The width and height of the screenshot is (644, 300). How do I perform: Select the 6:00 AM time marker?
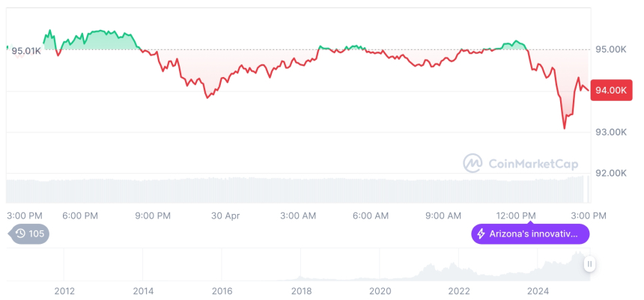[x=371, y=215]
